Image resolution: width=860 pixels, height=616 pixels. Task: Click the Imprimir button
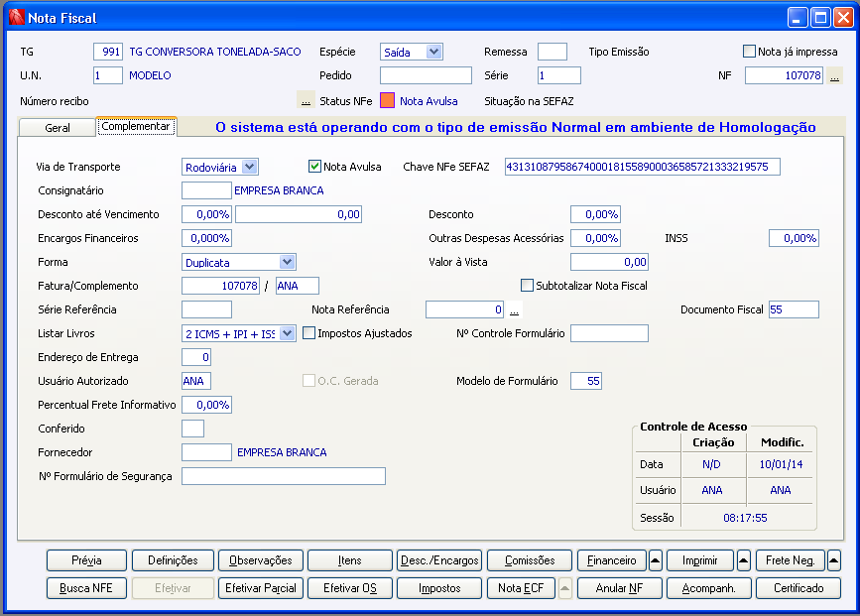(700, 560)
